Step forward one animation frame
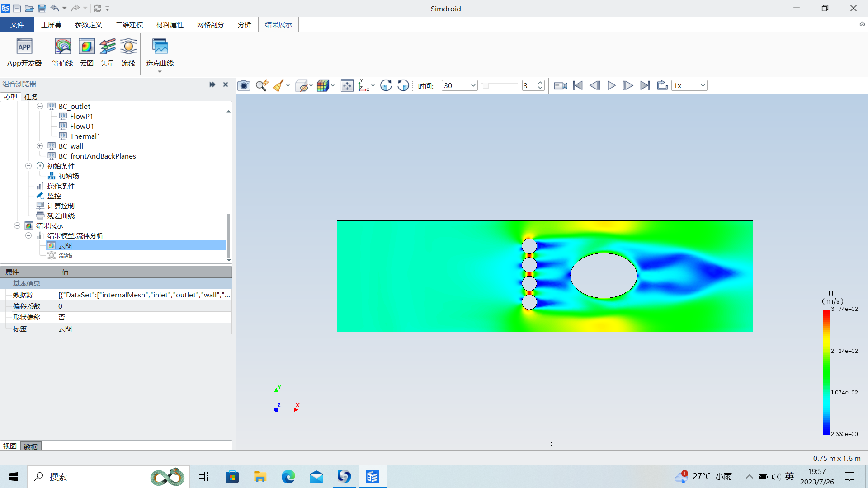This screenshot has width=868, height=488. click(628, 85)
